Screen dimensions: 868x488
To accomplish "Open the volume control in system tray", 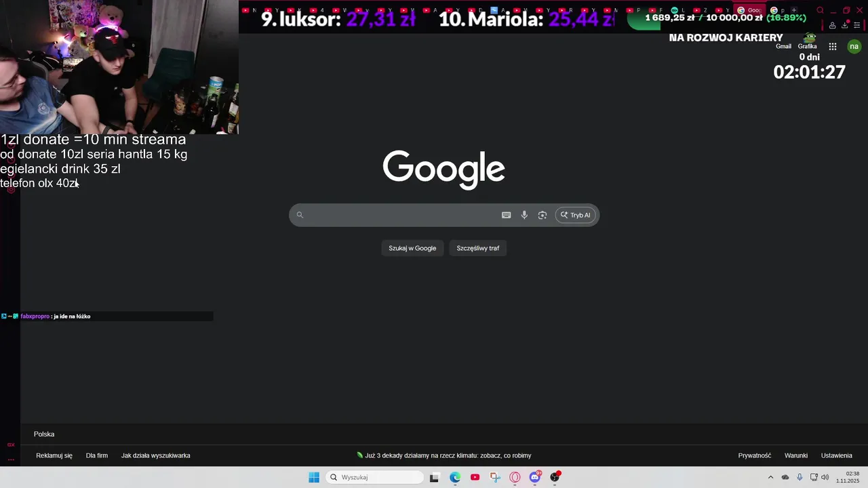I will (825, 477).
